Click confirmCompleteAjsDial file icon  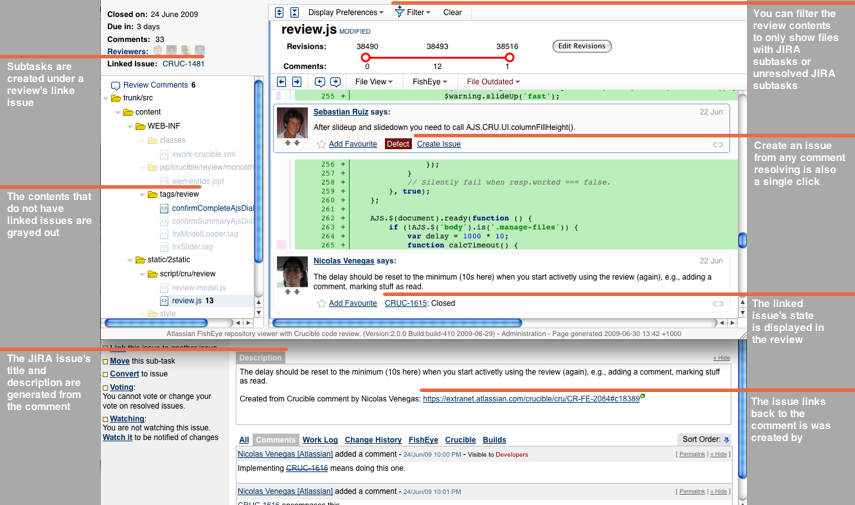click(x=164, y=208)
